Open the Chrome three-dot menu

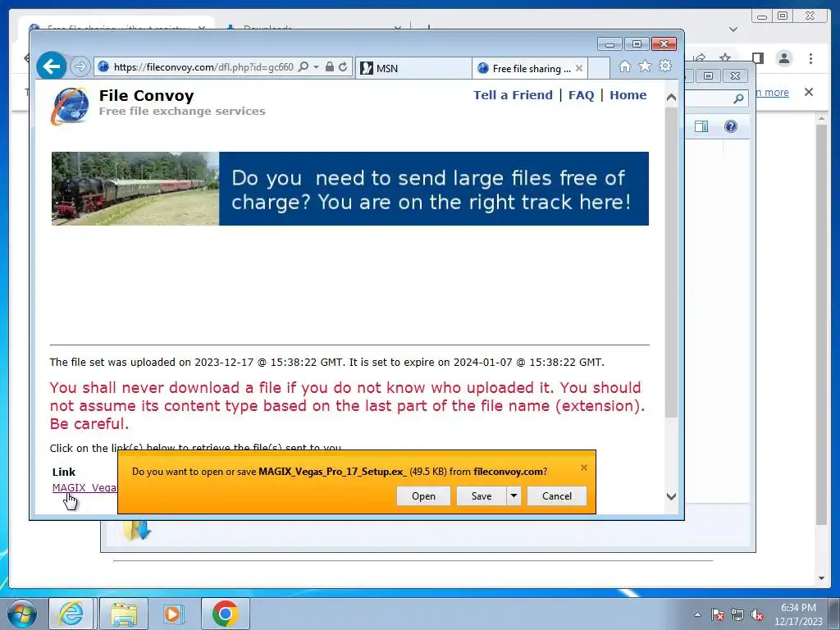(810, 58)
